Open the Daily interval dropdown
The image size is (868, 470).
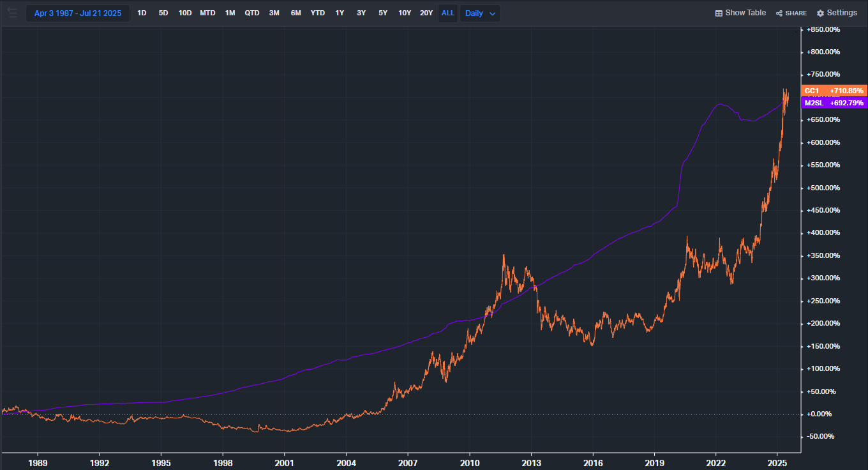pos(480,13)
